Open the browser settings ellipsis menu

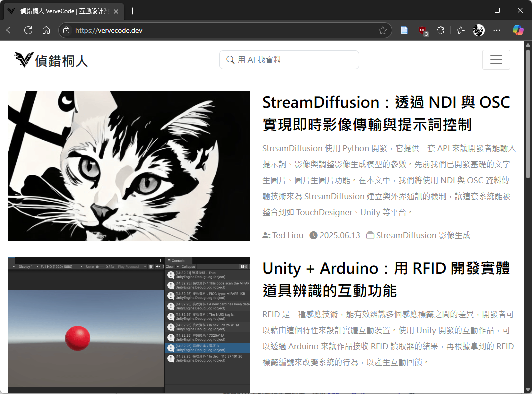point(497,30)
